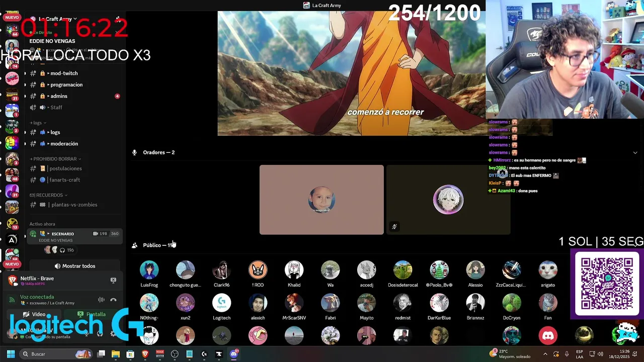Screen dimensions: 644x362
Task: Select audience member Fabri avatar
Action: pos(330,303)
